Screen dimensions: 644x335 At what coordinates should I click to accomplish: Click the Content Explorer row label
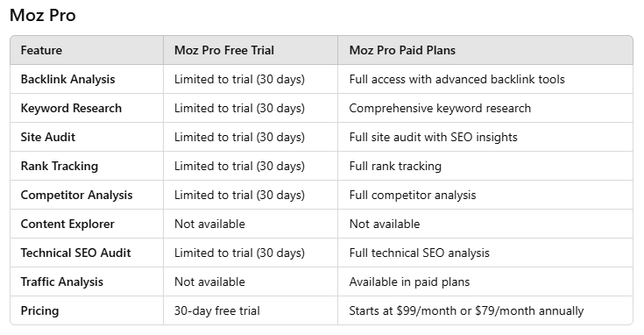(x=67, y=224)
